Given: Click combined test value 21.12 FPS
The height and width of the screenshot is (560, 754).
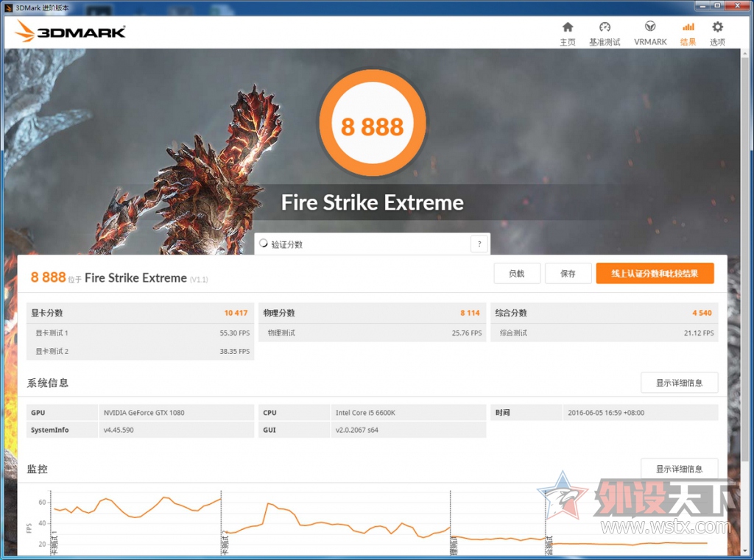Looking at the screenshot, I should [699, 333].
